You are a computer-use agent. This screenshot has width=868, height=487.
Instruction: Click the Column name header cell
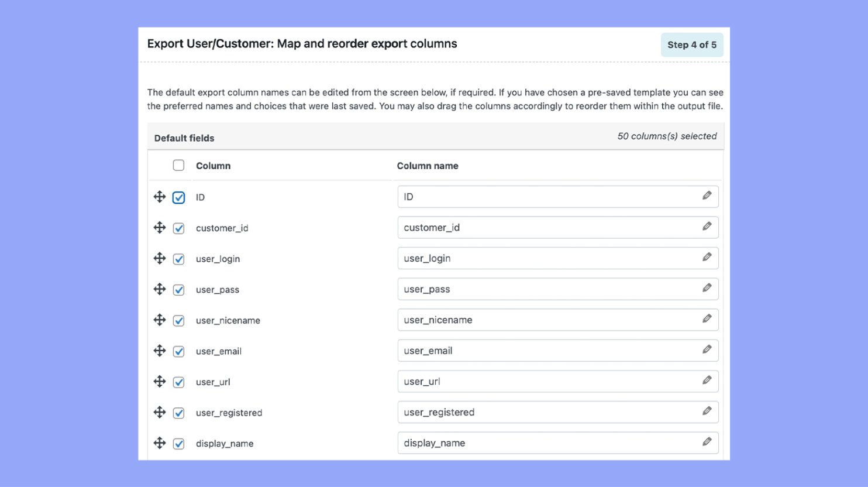point(428,166)
